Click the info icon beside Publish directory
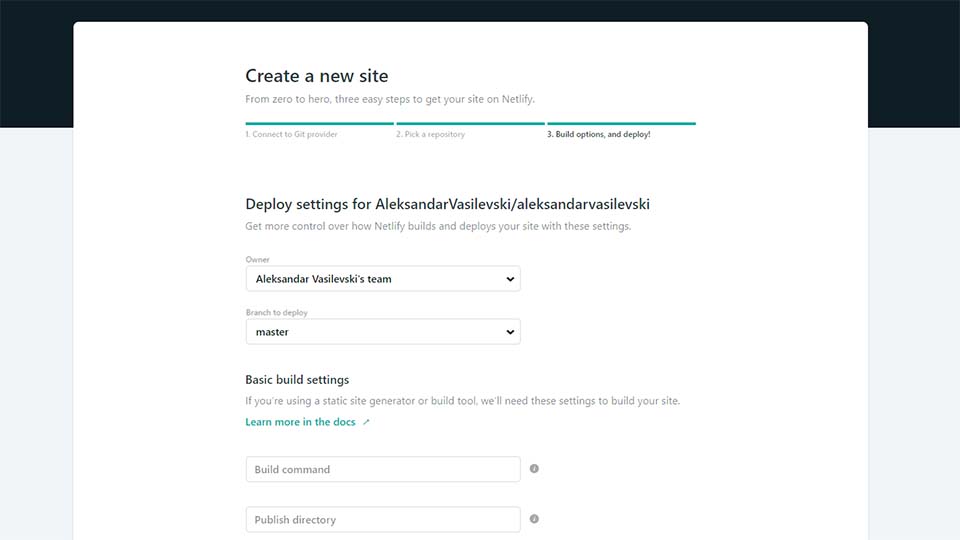The image size is (960, 540). 534,519
